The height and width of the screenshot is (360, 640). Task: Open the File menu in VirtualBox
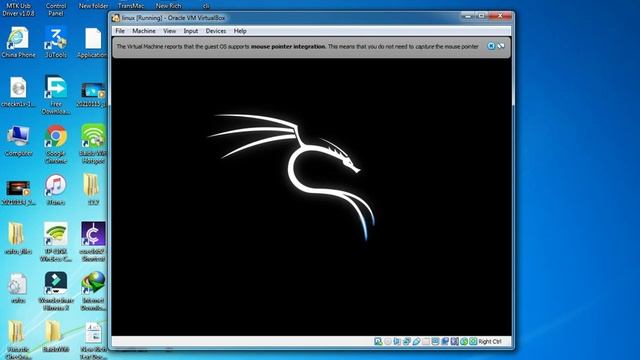point(120,31)
